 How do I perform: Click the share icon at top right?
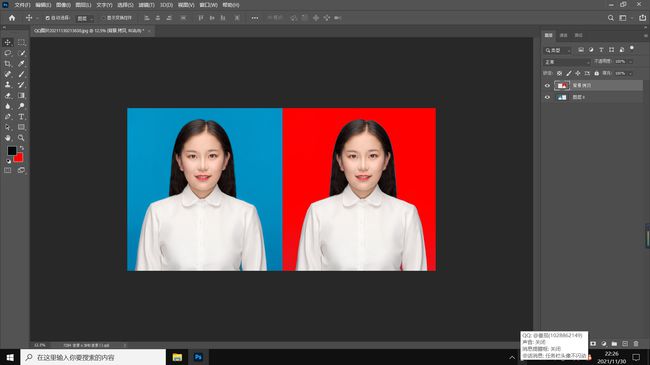(642, 18)
